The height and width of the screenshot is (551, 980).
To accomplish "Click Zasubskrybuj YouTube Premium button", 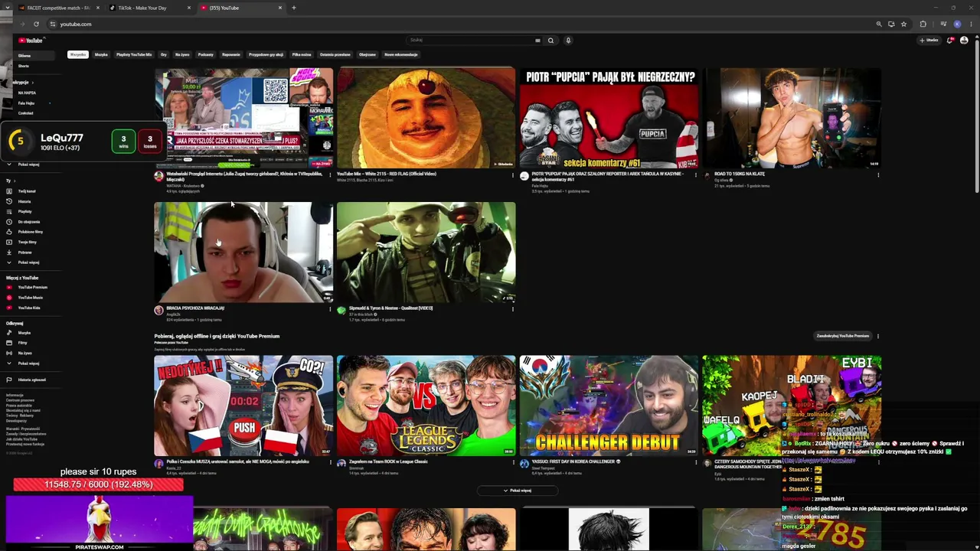I will coord(843,336).
